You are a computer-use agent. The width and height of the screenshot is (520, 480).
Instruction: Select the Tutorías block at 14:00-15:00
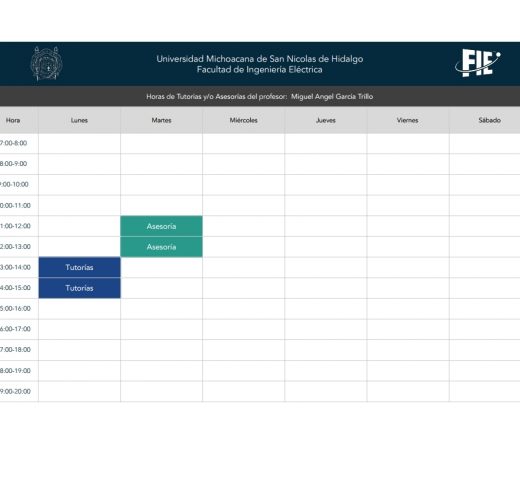click(79, 288)
